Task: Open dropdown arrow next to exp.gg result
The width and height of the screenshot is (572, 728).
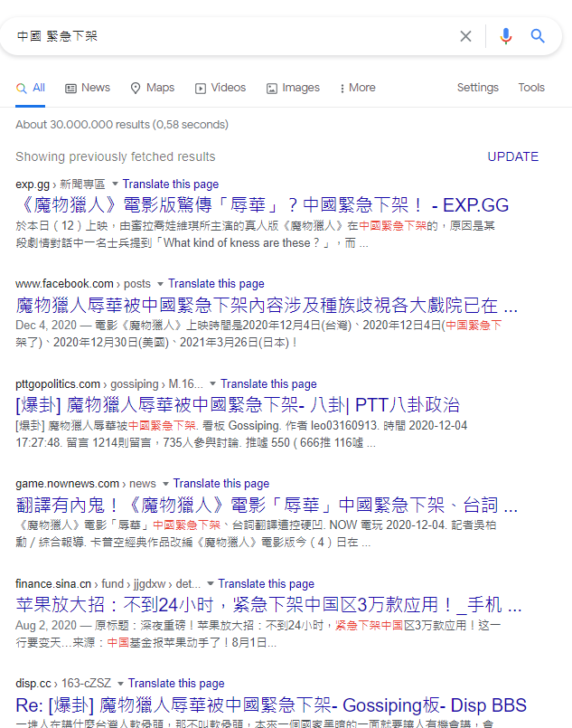Action: [115, 184]
